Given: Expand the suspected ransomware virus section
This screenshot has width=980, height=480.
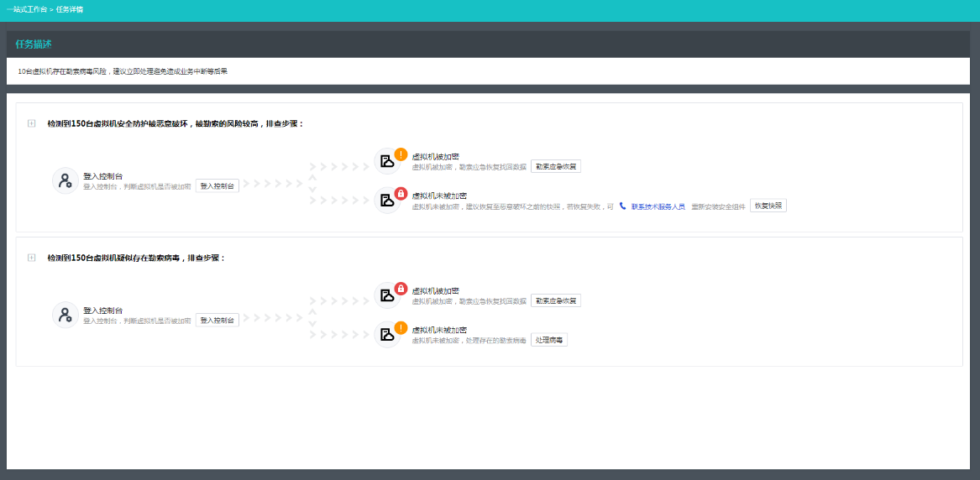Looking at the screenshot, I should pos(32,258).
